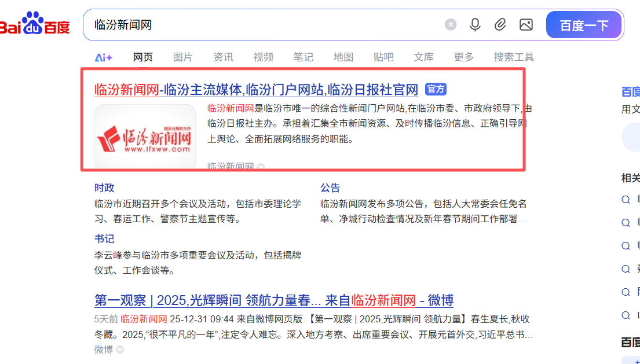Activate the microphone voice search icon
The width and height of the screenshot is (640, 364).
point(475,25)
